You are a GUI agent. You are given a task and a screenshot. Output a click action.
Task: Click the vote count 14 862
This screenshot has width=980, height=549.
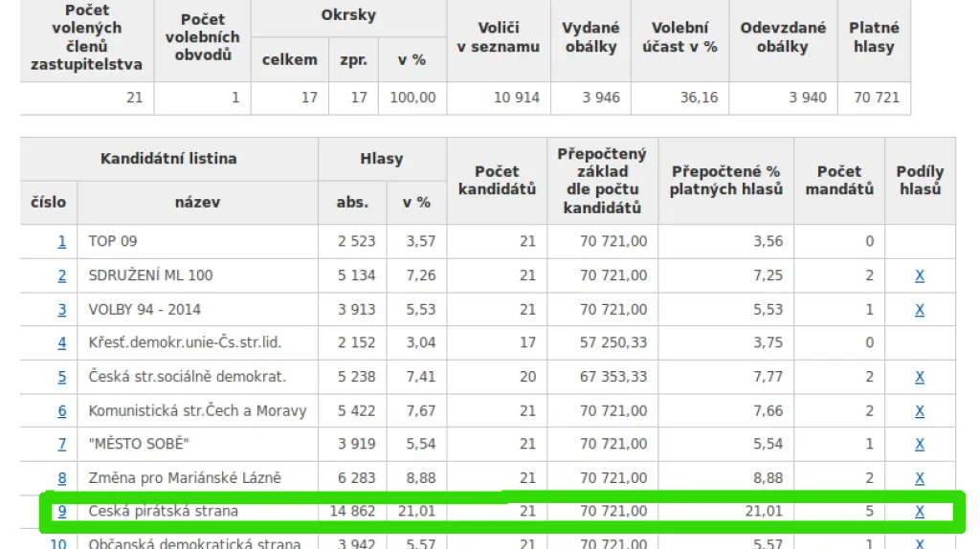click(x=352, y=512)
